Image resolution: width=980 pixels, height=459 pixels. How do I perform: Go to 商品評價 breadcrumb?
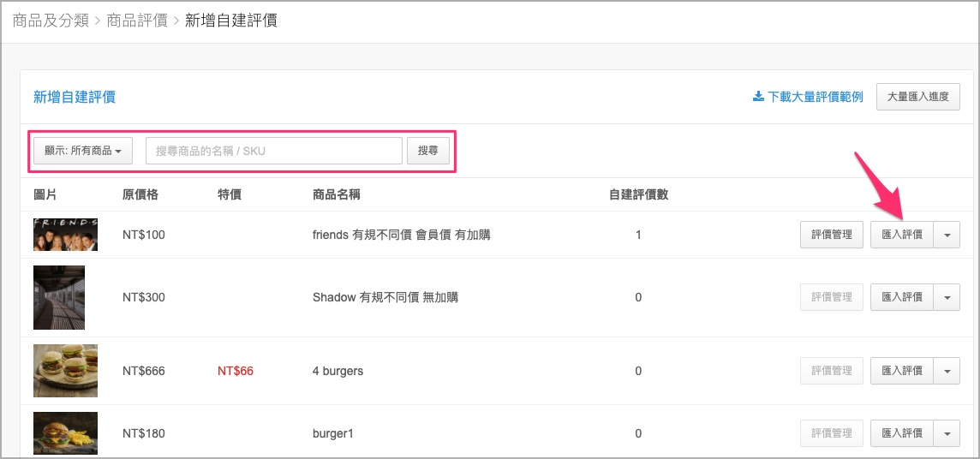click(x=137, y=21)
